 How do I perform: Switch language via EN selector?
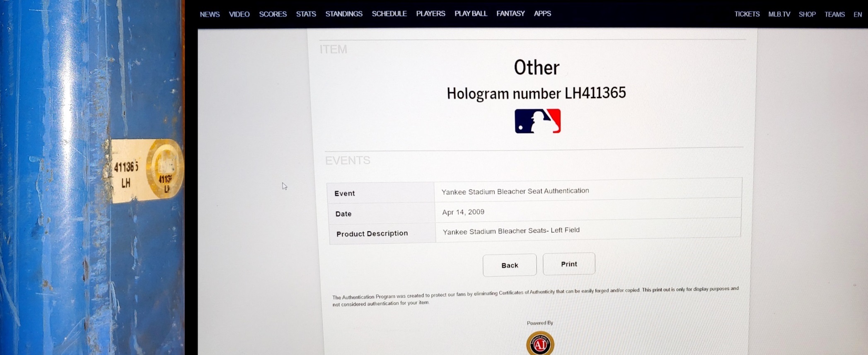point(858,14)
